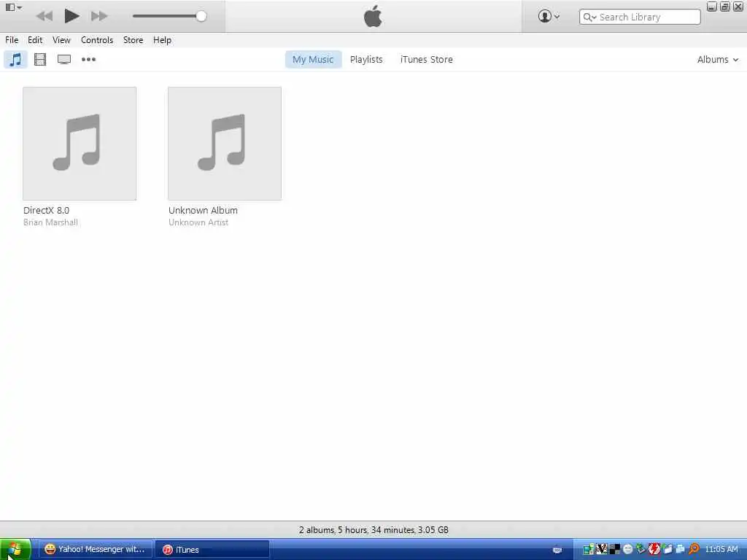Open the DirectX 8.0 album artwork

pos(80,144)
